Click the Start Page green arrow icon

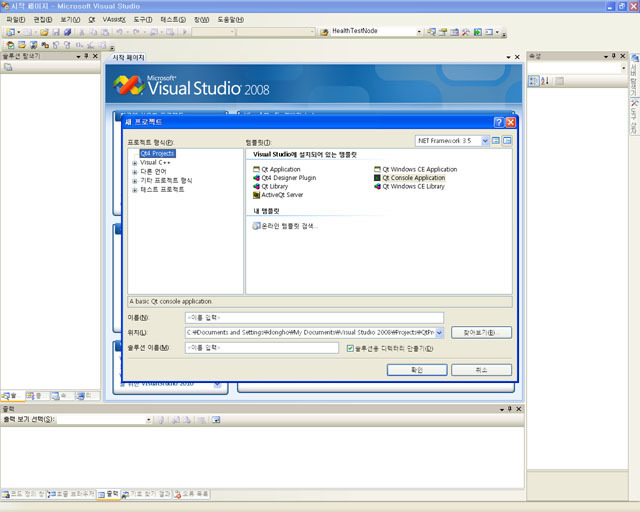478,32
